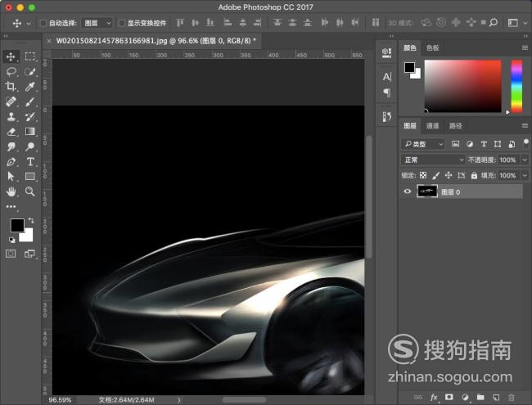Hide 图层 0 with eye icon
This screenshot has width=532, height=405.
point(408,191)
